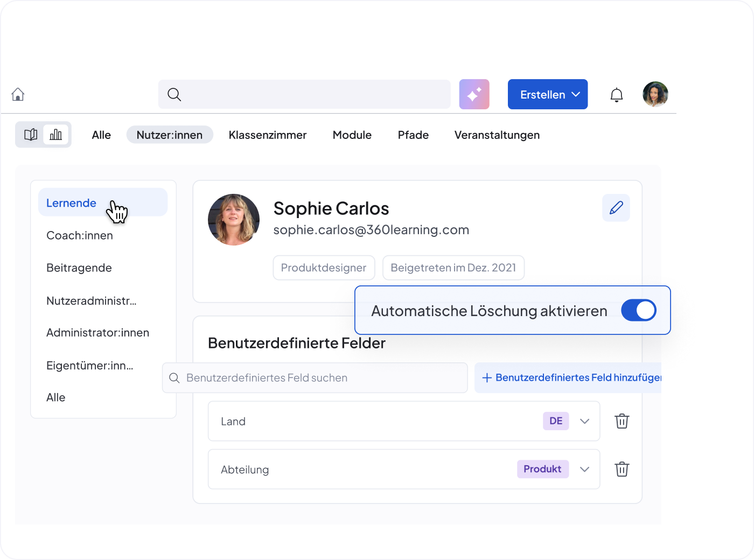Open the Module tab

click(352, 135)
